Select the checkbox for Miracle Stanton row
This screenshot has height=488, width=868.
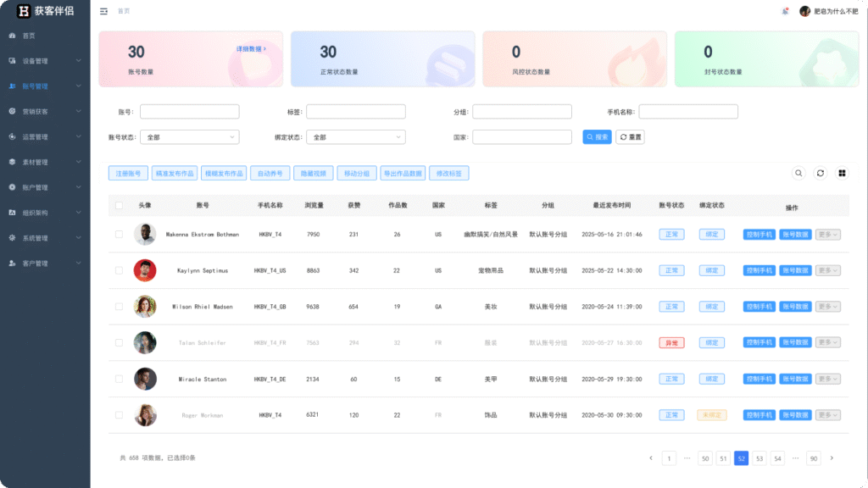click(x=120, y=379)
